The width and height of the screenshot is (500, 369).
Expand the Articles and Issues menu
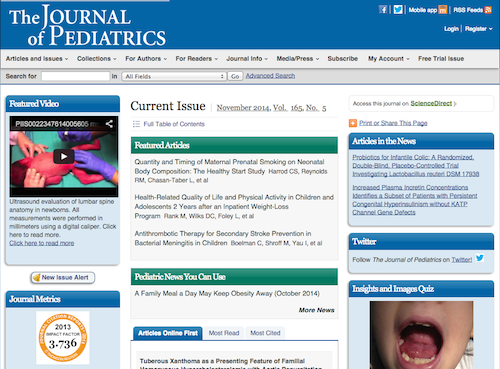coord(37,59)
